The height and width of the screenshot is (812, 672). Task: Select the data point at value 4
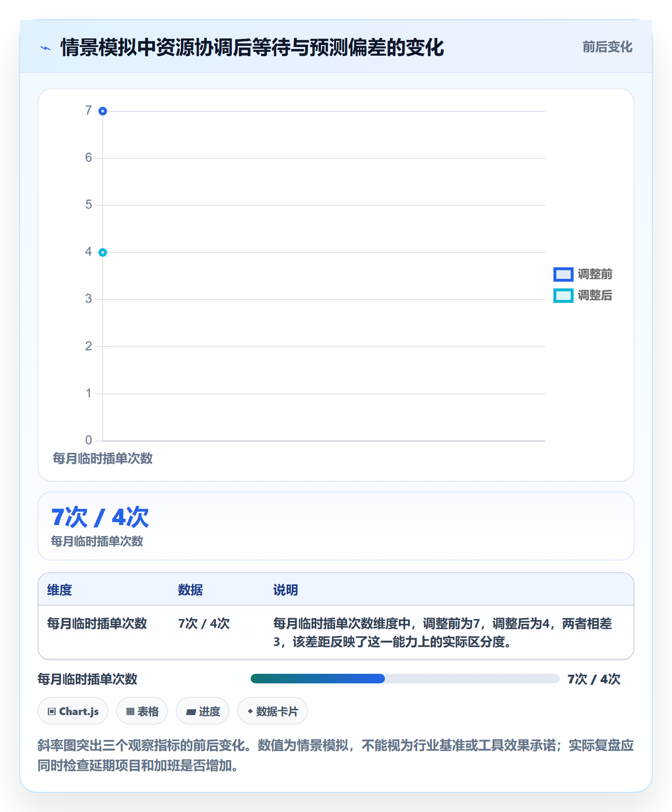tap(103, 252)
